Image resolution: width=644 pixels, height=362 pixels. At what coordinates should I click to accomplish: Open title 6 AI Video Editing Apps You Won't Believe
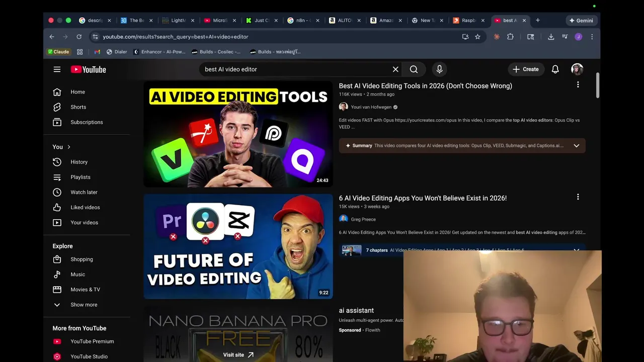423,198
